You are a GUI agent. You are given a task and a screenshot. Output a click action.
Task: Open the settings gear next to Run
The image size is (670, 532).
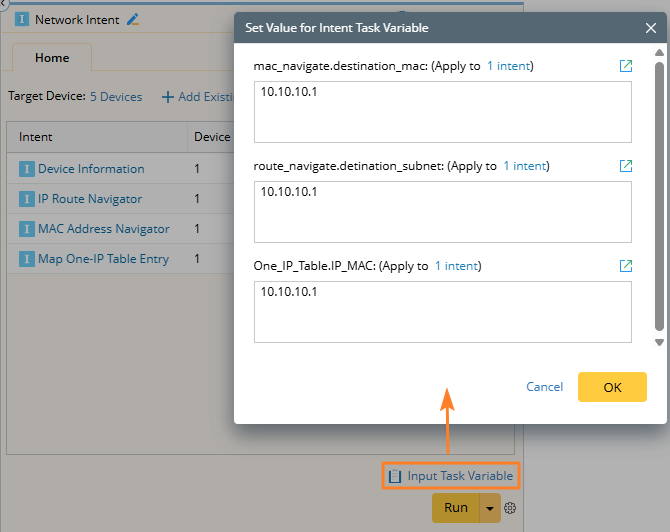510,508
